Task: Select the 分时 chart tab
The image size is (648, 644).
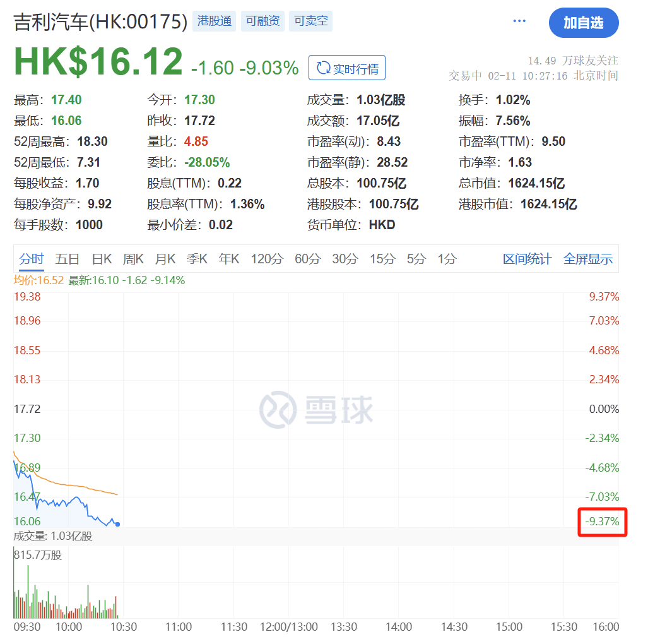Action: click(32, 259)
